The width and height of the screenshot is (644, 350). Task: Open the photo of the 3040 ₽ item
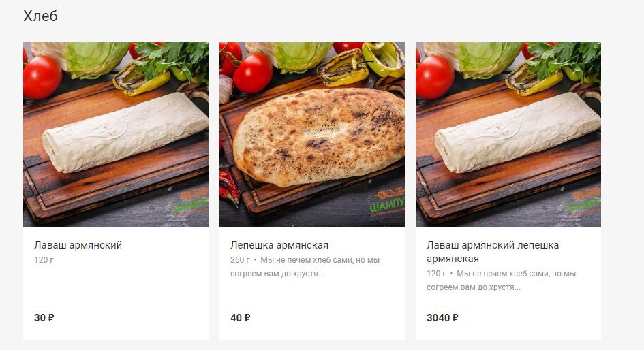click(508, 135)
